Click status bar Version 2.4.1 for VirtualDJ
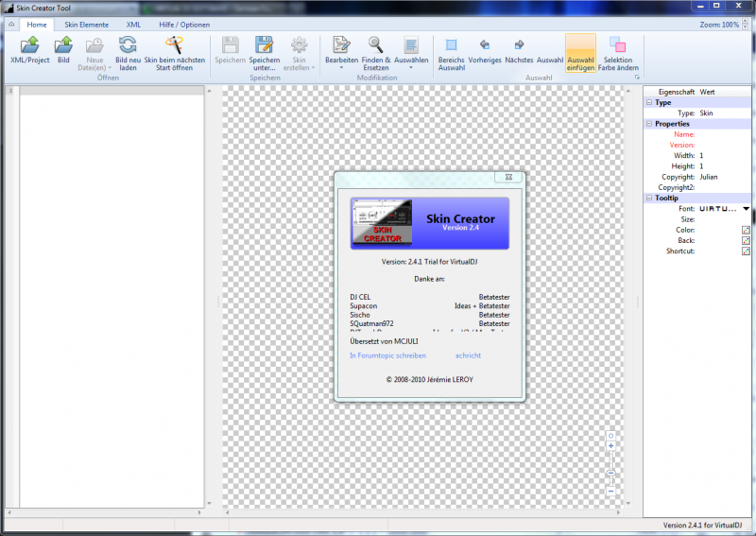This screenshot has width=756, height=536. pos(702,526)
